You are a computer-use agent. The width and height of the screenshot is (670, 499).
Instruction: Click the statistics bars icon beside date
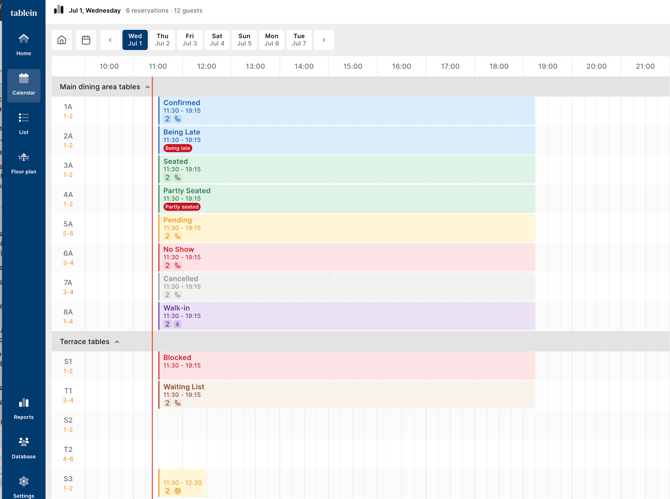click(x=59, y=10)
